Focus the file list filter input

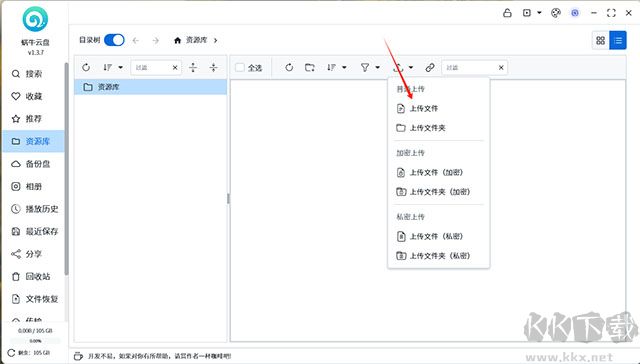[x=469, y=68]
